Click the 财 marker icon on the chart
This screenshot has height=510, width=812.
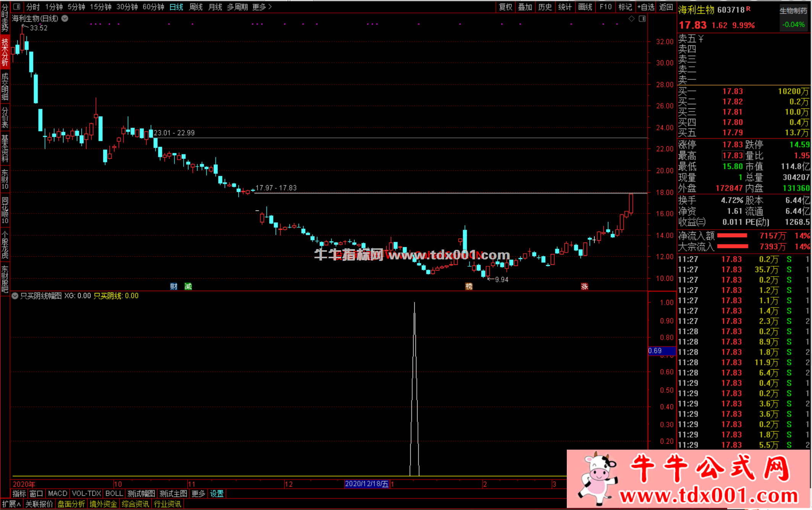[x=174, y=287]
